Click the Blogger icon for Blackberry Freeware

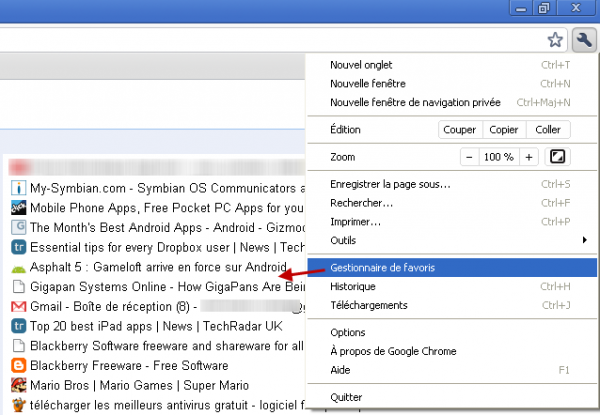pyautogui.click(x=18, y=364)
